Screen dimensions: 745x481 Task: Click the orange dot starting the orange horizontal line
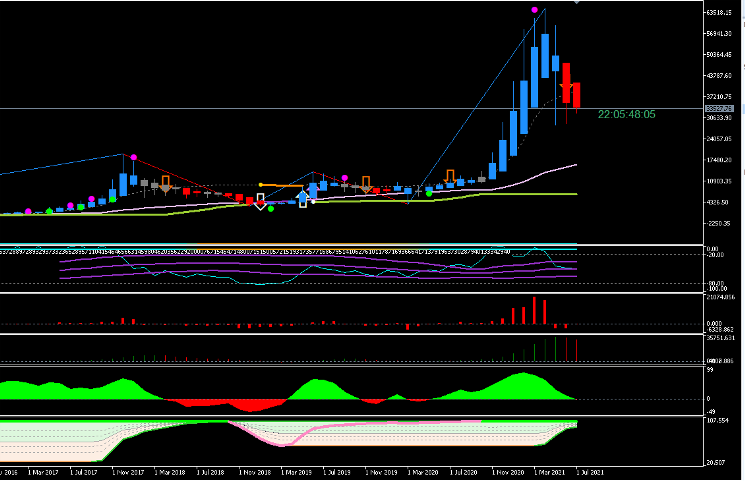click(260, 185)
